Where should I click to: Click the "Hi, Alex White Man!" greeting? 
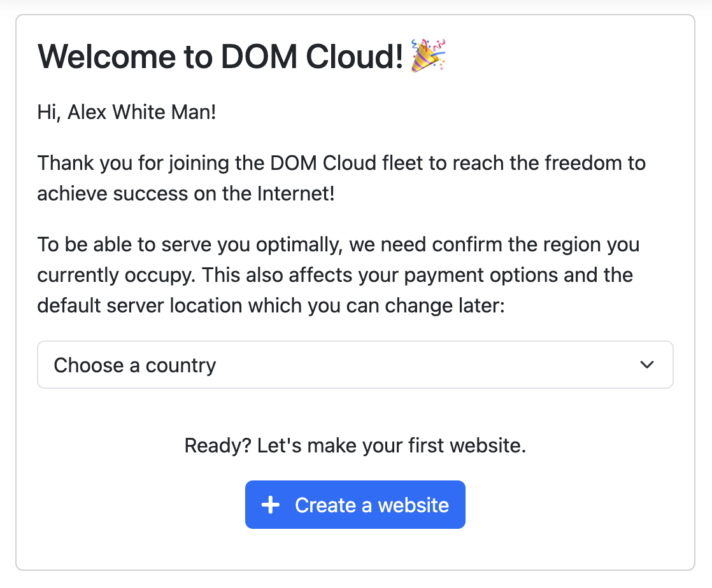click(x=127, y=113)
